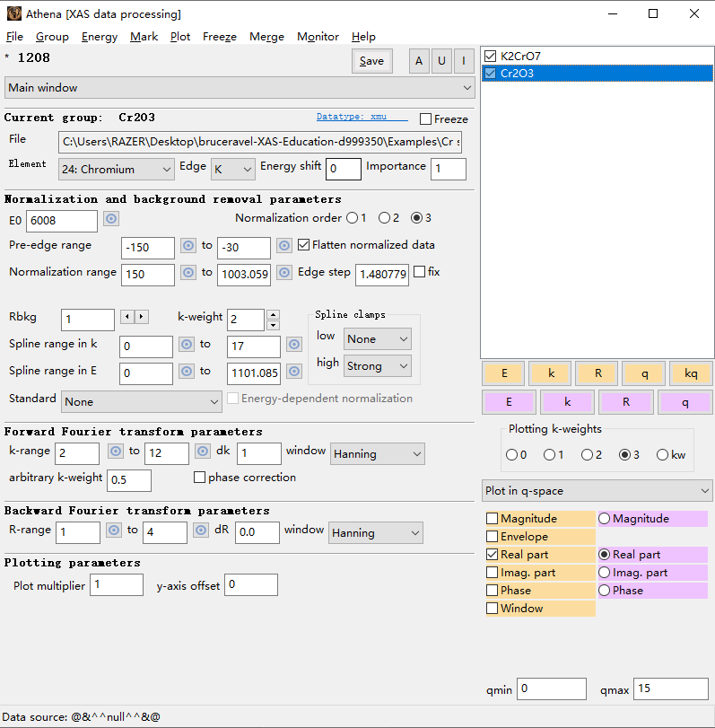The width and height of the screenshot is (715, 728).
Task: Click the pluck icon beside the E0 field
Action: tap(111, 219)
